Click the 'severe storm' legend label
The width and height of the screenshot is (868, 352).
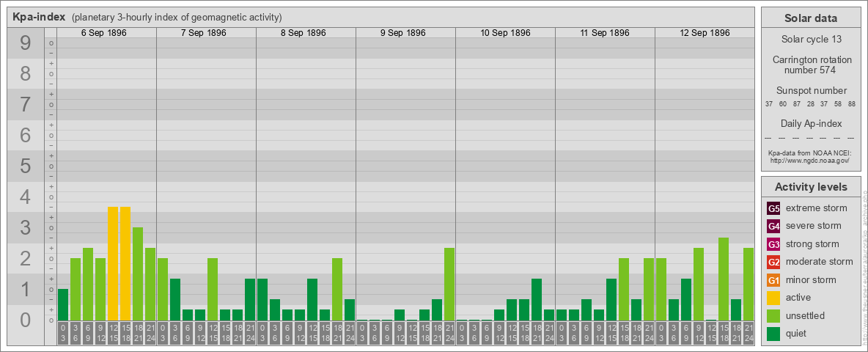814,226
